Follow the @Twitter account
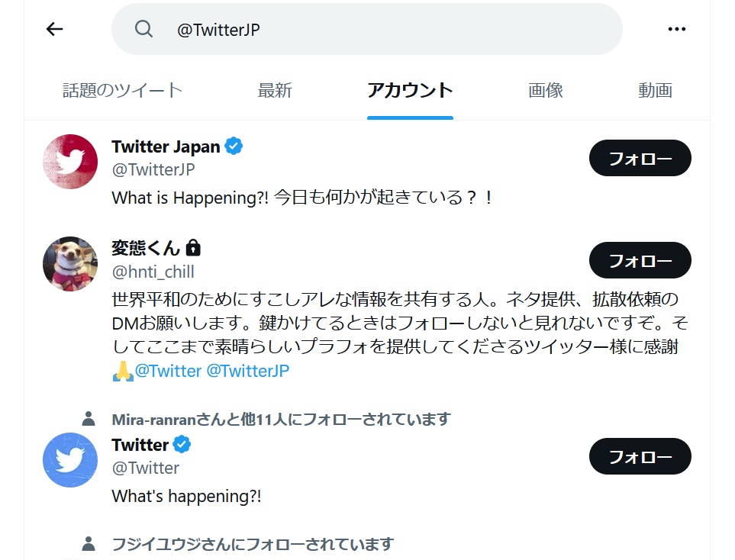735x560 pixels. tap(640, 456)
